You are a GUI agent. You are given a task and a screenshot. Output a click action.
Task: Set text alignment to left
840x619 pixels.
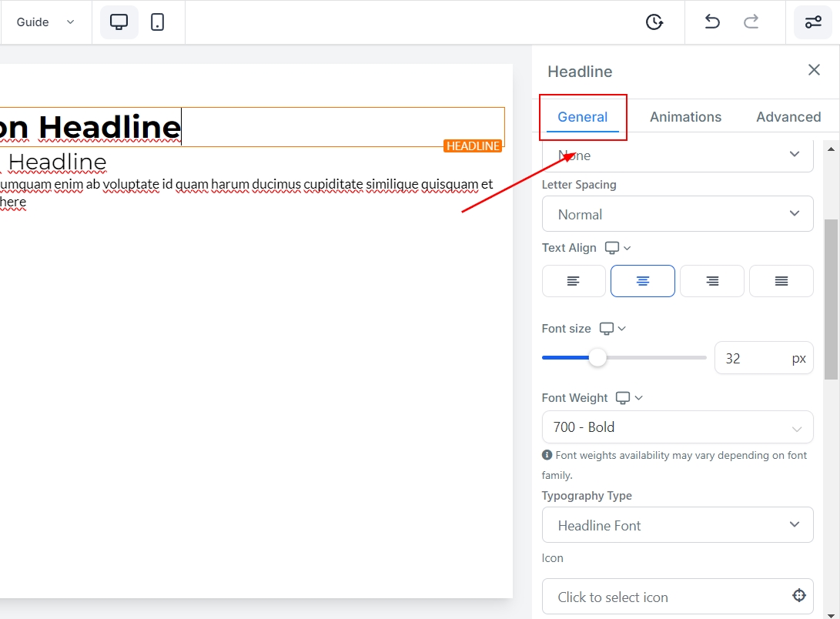coord(574,281)
